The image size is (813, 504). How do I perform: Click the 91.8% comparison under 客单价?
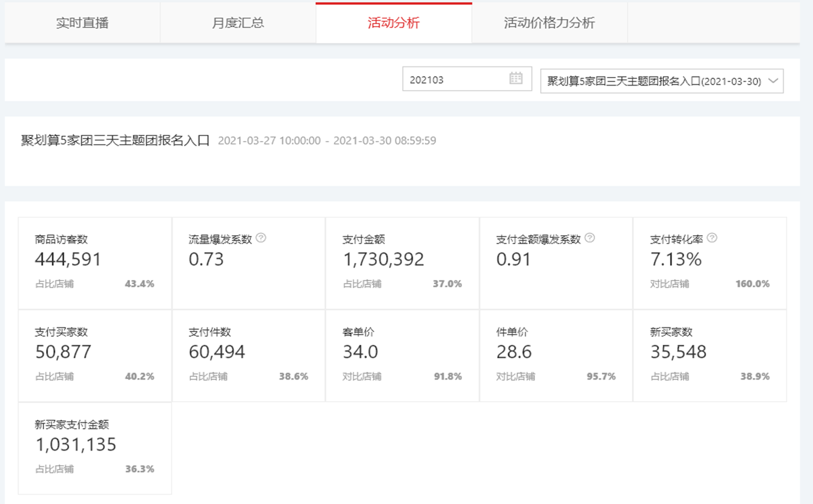[x=447, y=376]
